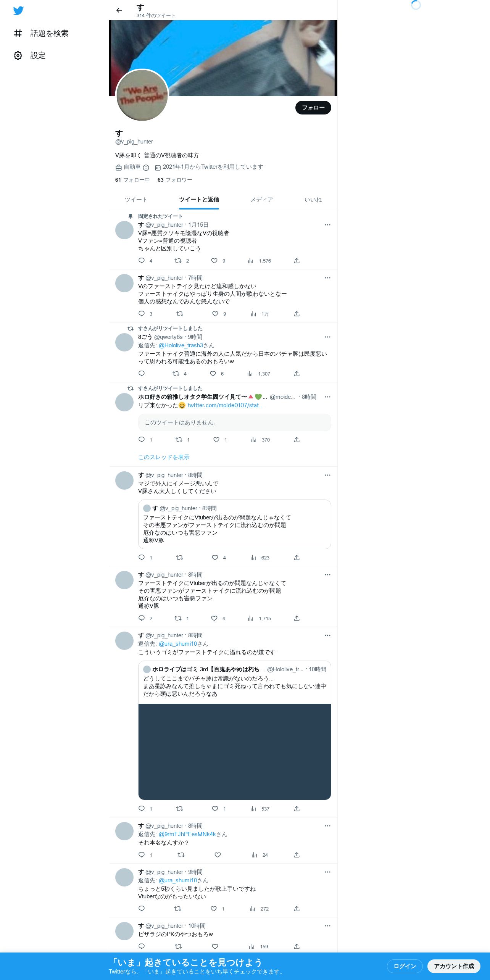Open the @Hololive_trash3 mention link
Screen dimensions: 490x980
(181, 345)
